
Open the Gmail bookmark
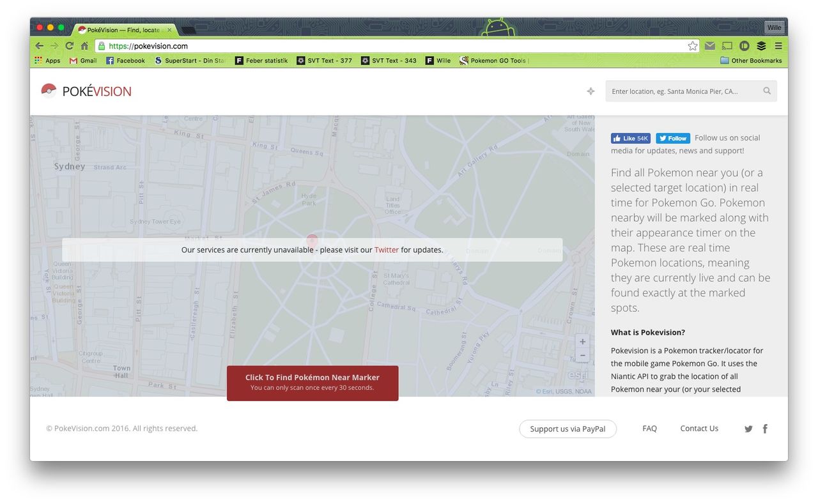83,61
